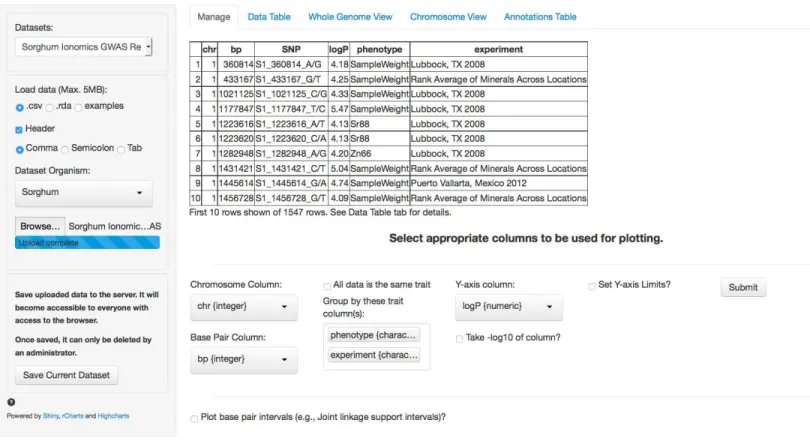Toggle the Header checkbox
This screenshot has height=441, width=810.
click(x=19, y=130)
